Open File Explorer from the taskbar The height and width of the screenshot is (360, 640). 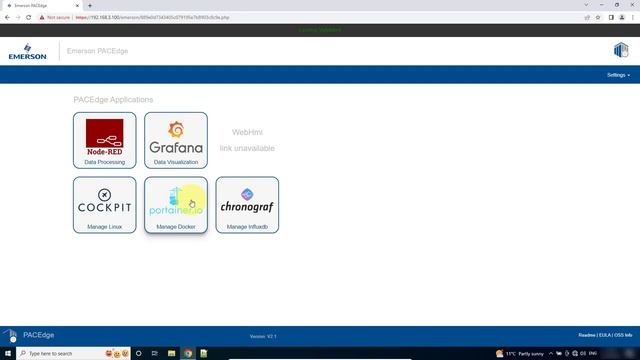pyautogui.click(x=171, y=353)
